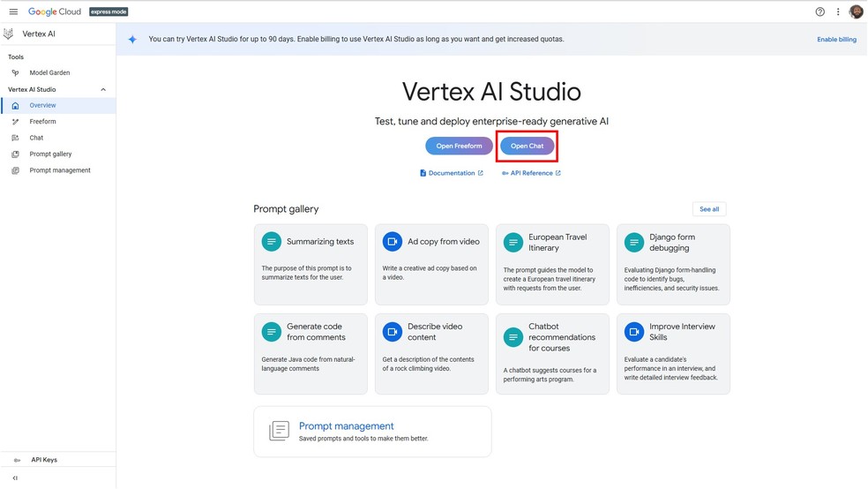Click the Freeform icon in sidebar
Screen dimensions: 868x489
(x=16, y=121)
